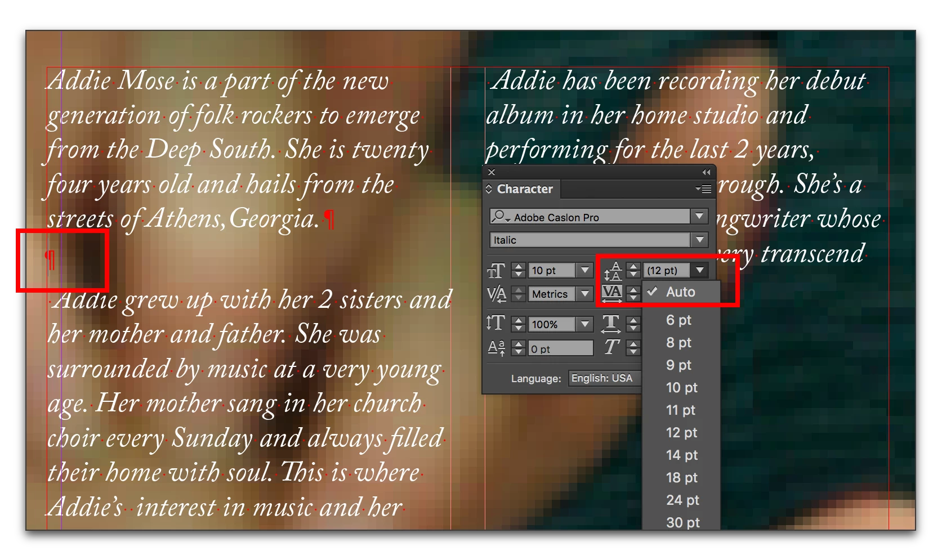The width and height of the screenshot is (942, 560).
Task: Click the skew stepper arrows
Action: pos(633,348)
